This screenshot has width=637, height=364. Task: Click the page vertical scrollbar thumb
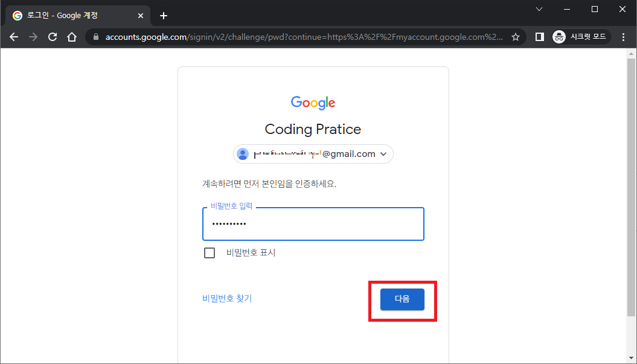click(631, 187)
